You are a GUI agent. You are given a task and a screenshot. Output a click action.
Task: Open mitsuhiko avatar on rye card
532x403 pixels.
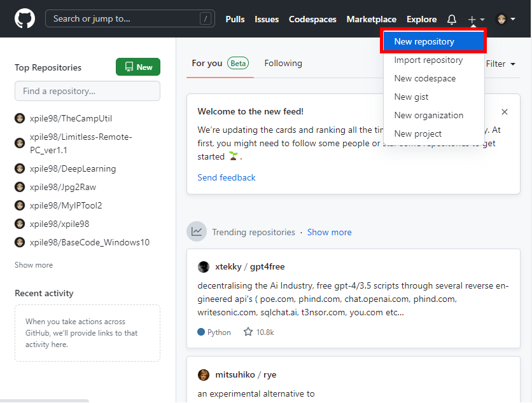(x=204, y=375)
